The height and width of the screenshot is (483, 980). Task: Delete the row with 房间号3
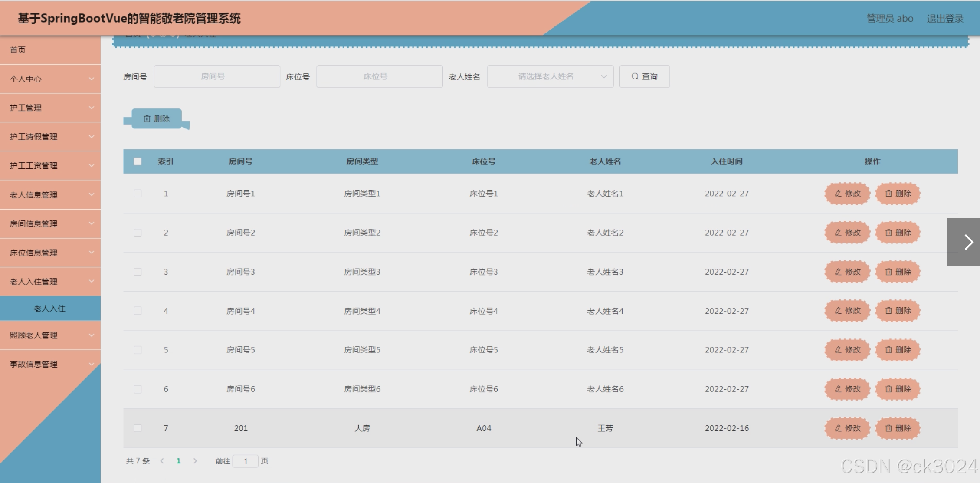pyautogui.click(x=898, y=272)
